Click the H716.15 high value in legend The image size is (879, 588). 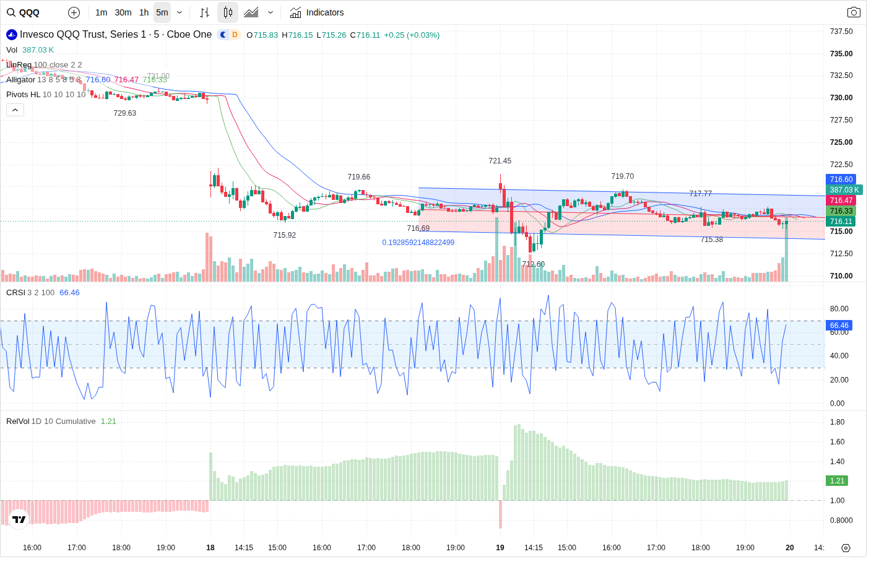(x=298, y=35)
